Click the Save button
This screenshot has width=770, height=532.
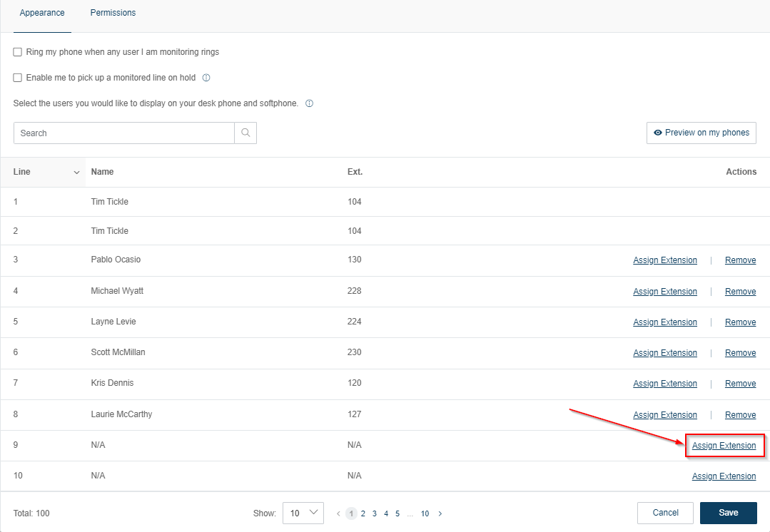click(x=728, y=513)
